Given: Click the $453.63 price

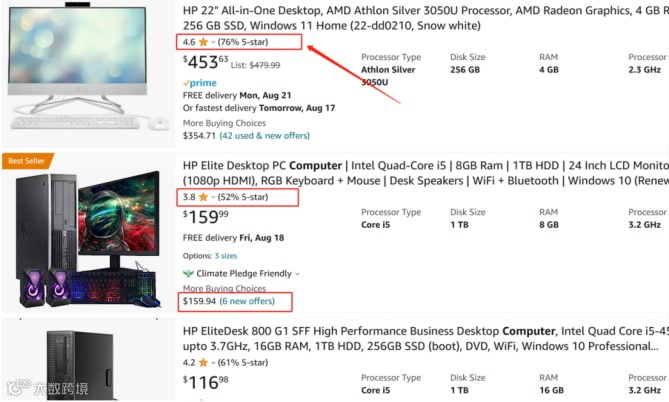Looking at the screenshot, I should (x=206, y=62).
